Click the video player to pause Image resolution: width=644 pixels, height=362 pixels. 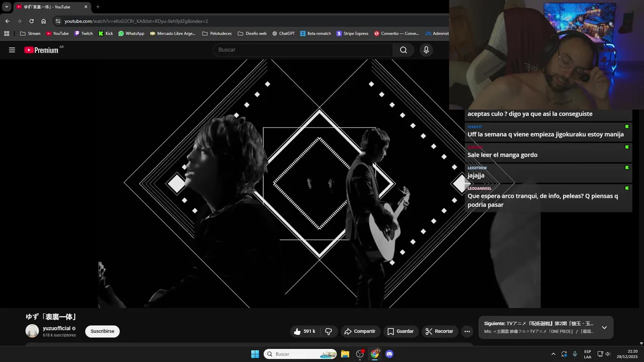tap(319, 184)
